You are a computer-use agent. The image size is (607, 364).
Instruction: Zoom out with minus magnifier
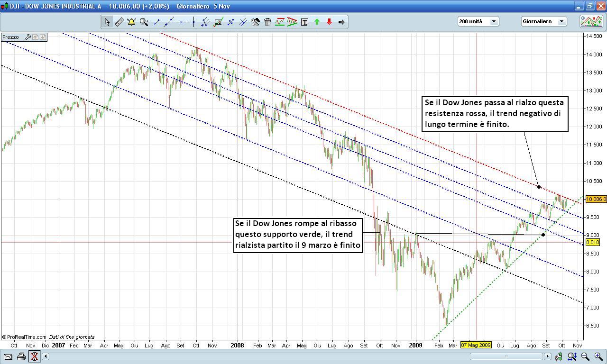585,356
